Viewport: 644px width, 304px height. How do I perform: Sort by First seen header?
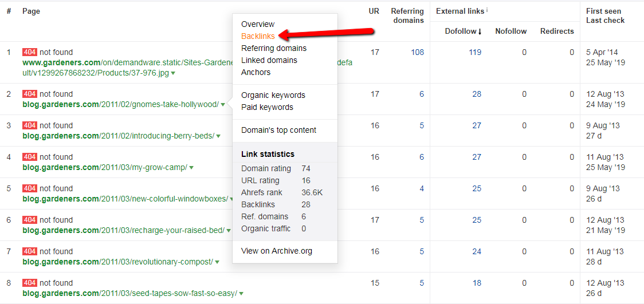603,11
